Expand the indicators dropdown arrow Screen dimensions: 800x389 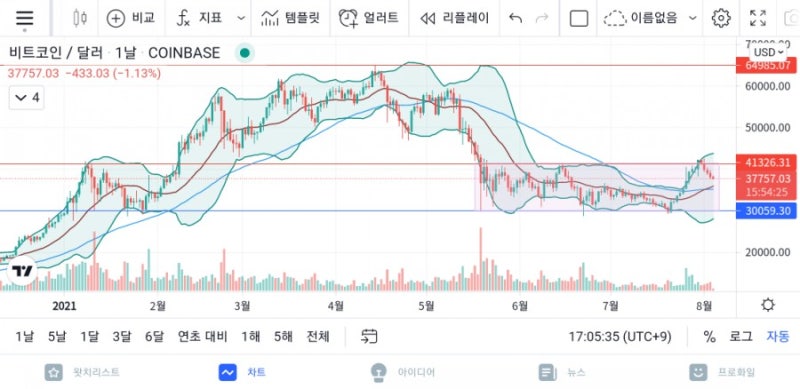(241, 18)
